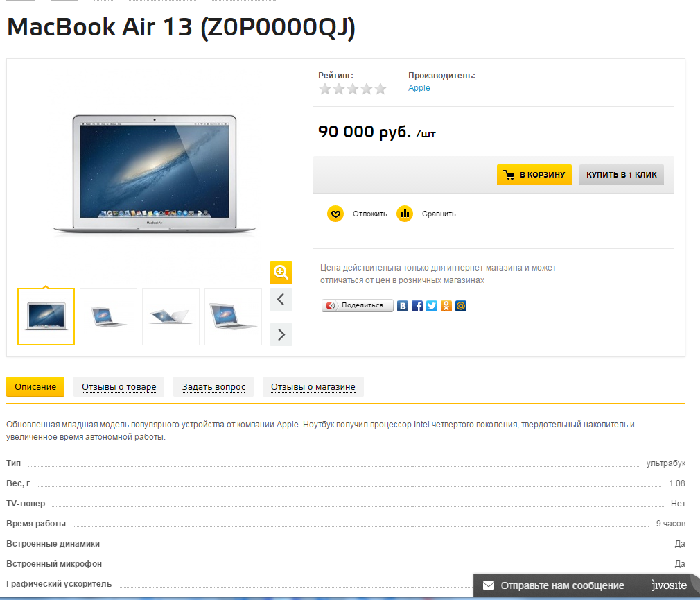Rate product with the third star
The width and height of the screenshot is (700, 600).
pos(353,89)
